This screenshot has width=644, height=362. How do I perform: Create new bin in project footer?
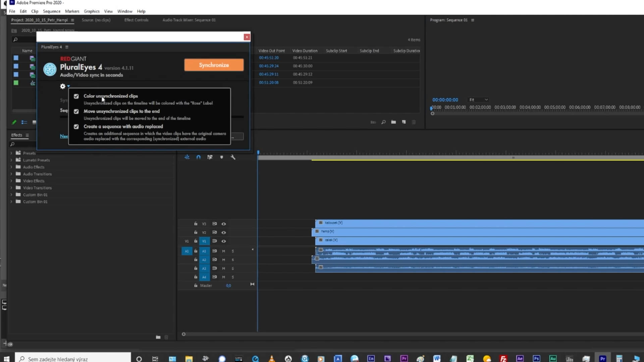(x=393, y=122)
